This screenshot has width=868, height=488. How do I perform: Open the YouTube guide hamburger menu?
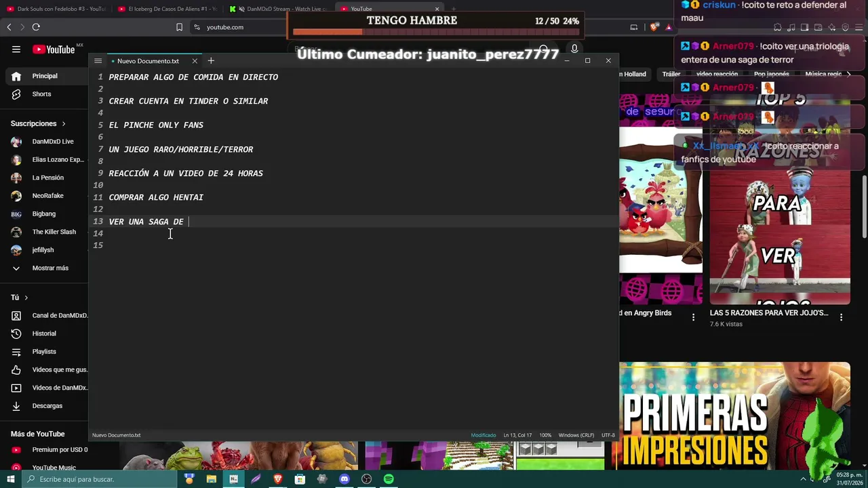[x=16, y=49]
